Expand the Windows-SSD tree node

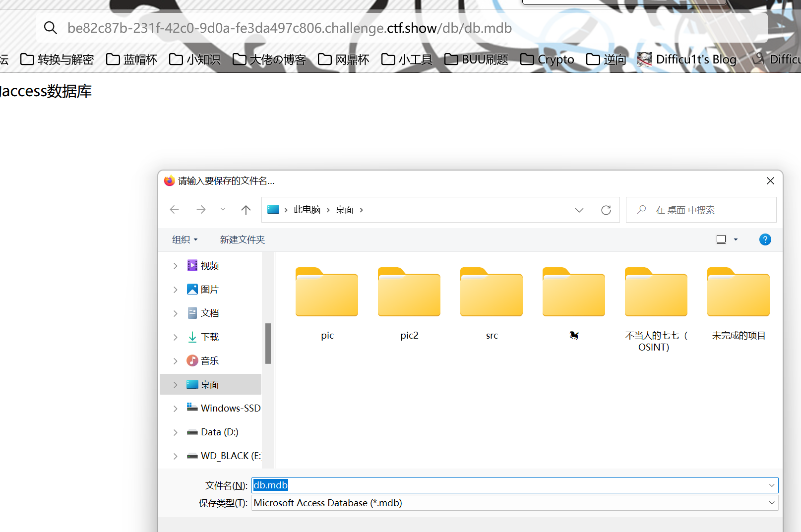coord(176,409)
